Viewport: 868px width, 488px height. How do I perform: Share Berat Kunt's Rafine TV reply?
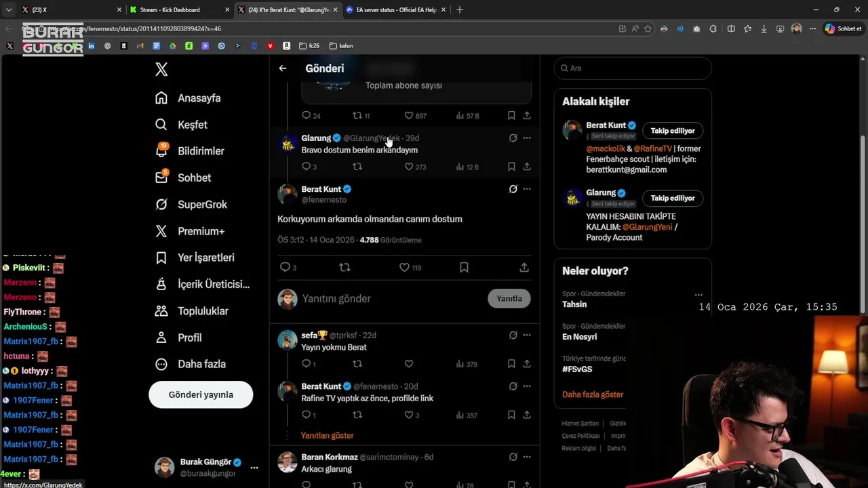527,415
